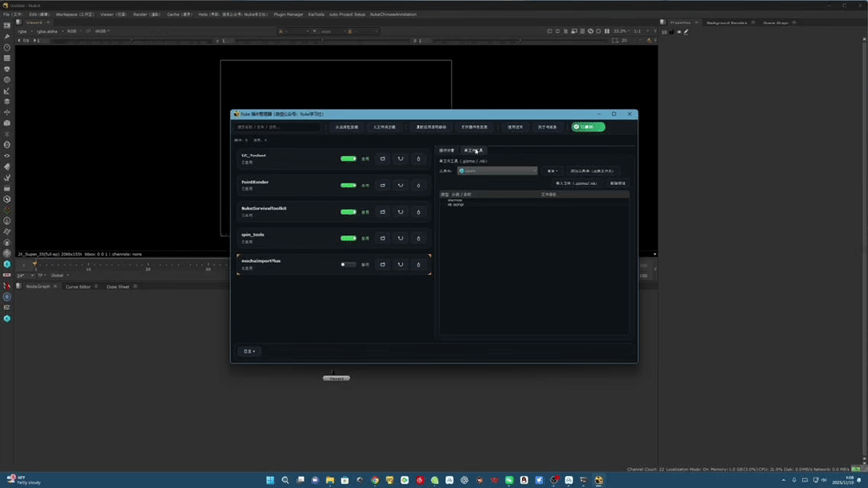The width and height of the screenshot is (868, 488).
Task: Click the pause icon in Viewer toolbar
Action: 607,31
